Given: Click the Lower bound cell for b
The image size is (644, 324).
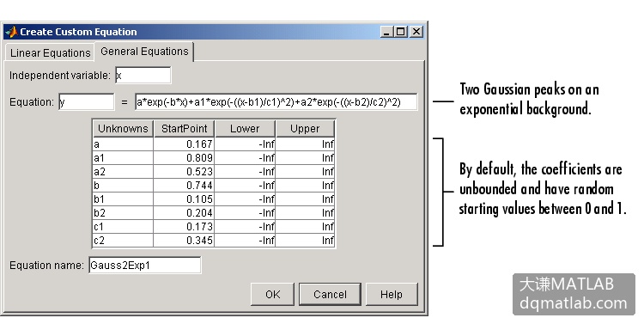Looking at the screenshot, I should pos(245,186).
